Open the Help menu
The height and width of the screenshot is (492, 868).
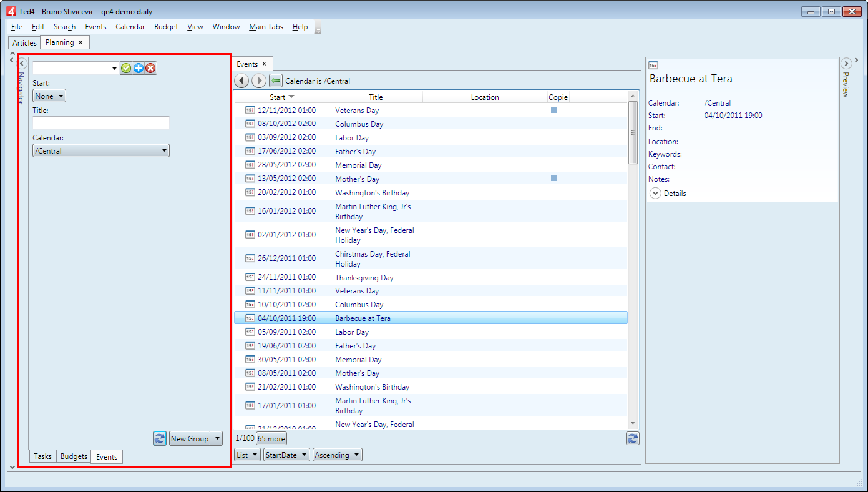[300, 27]
